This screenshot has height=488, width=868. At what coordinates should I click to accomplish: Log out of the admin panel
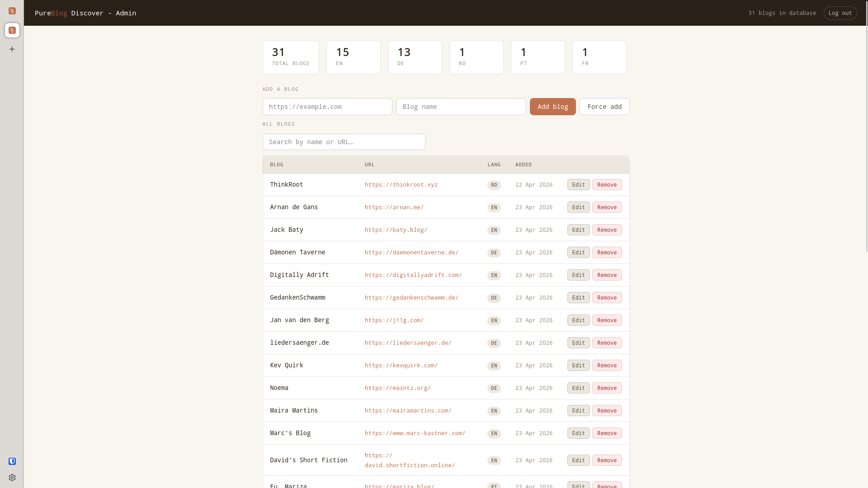pos(840,13)
